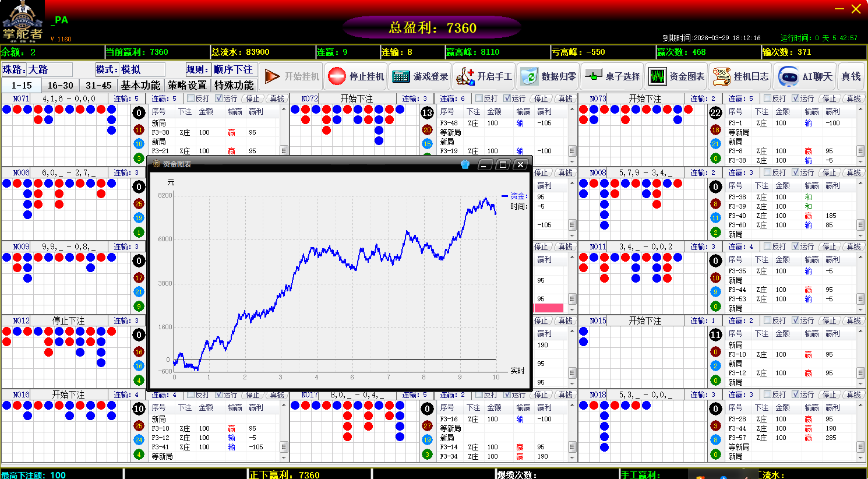Open the 规则 顺序下注 rule dropdown

(233, 70)
